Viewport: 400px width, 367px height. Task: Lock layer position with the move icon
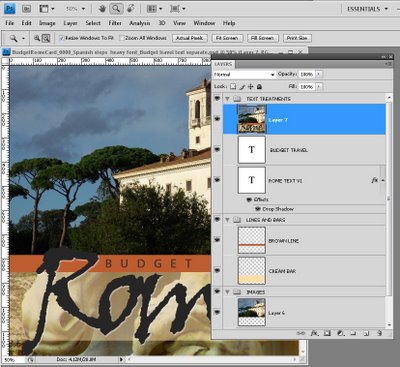(x=251, y=87)
